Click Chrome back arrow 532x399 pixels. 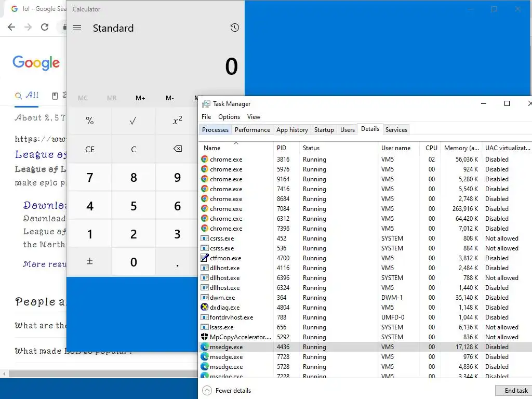[11, 27]
